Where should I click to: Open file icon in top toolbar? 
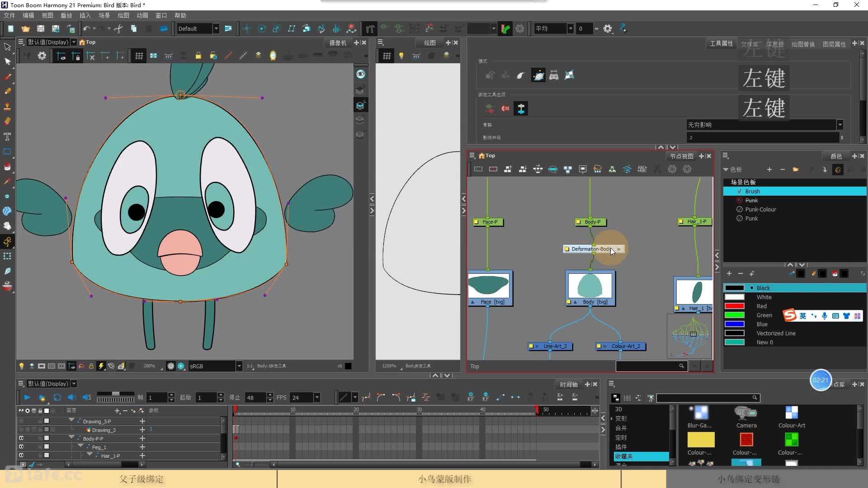pyautogui.click(x=25, y=28)
